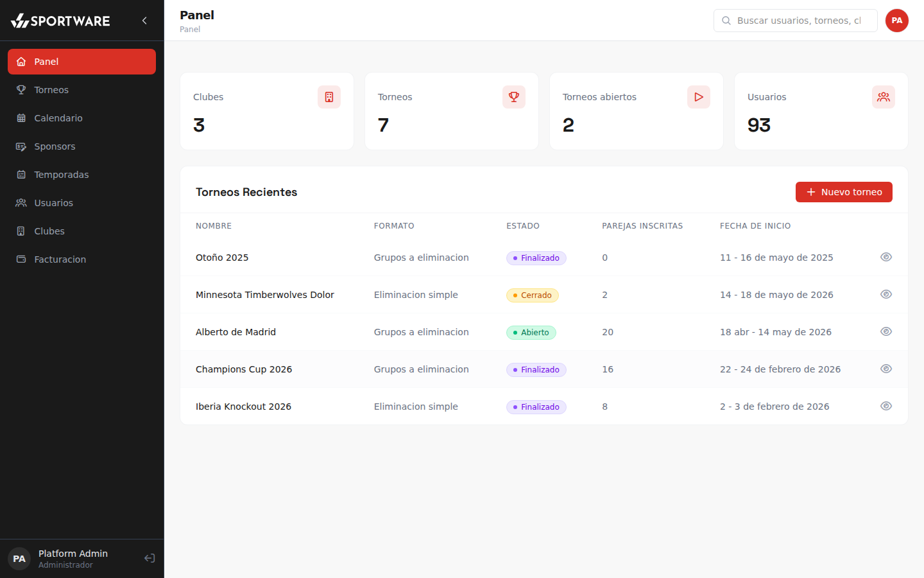
Task: Open Calendario in the sidebar
Action: coord(81,118)
